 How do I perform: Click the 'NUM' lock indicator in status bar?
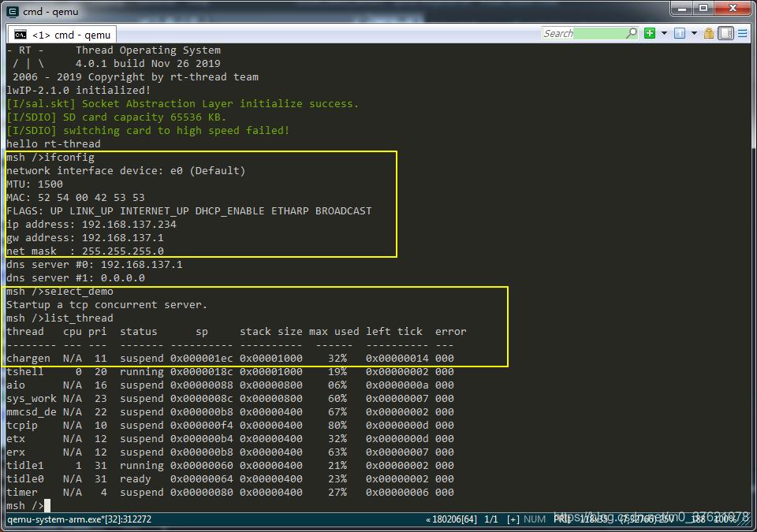[x=535, y=519]
